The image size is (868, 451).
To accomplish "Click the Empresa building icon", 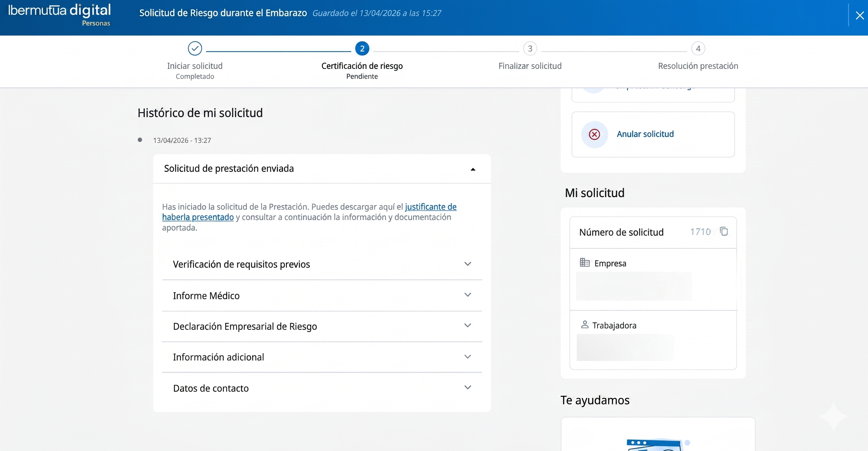I will (584, 262).
